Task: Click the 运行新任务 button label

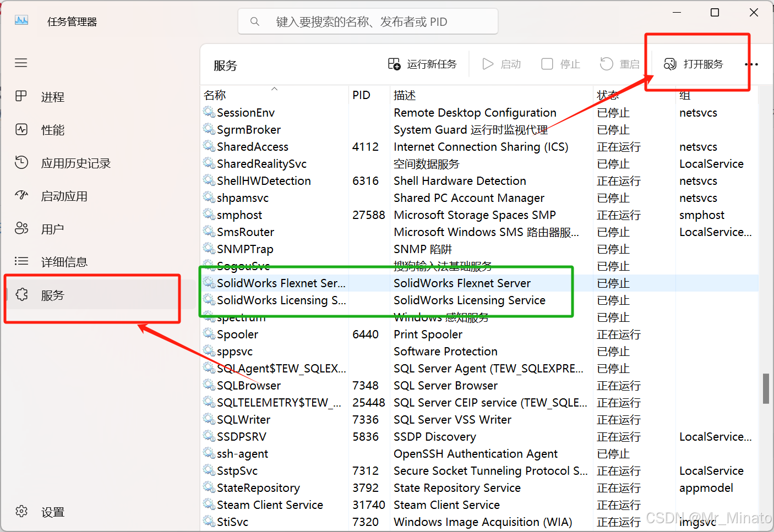Action: pos(432,64)
